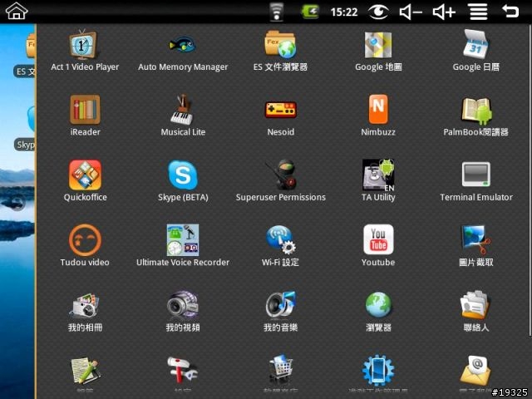
Task: Tap ES file explorer shortcut on home screen
Action: point(26,54)
